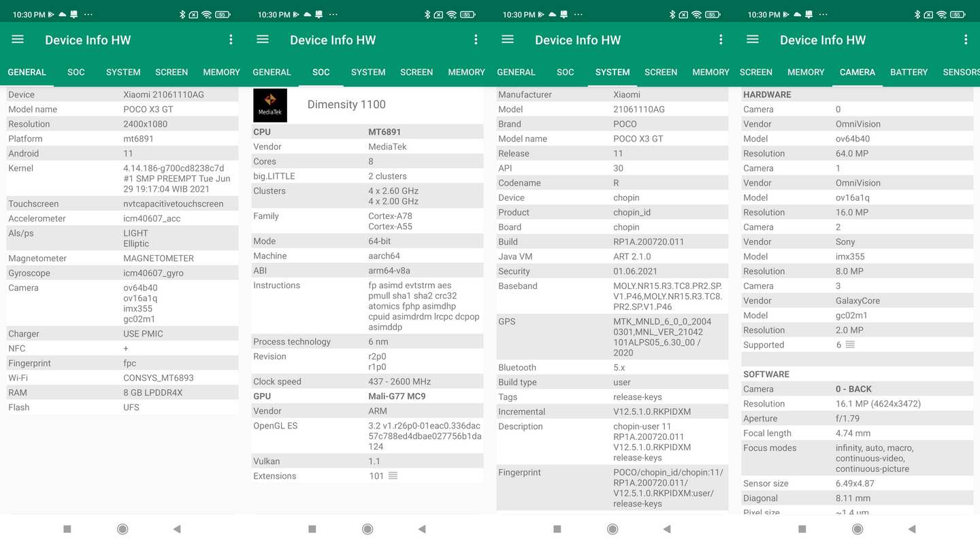The width and height of the screenshot is (980, 544).
Task: Tap the Vendor GalaxyCore row
Action: coord(857,301)
